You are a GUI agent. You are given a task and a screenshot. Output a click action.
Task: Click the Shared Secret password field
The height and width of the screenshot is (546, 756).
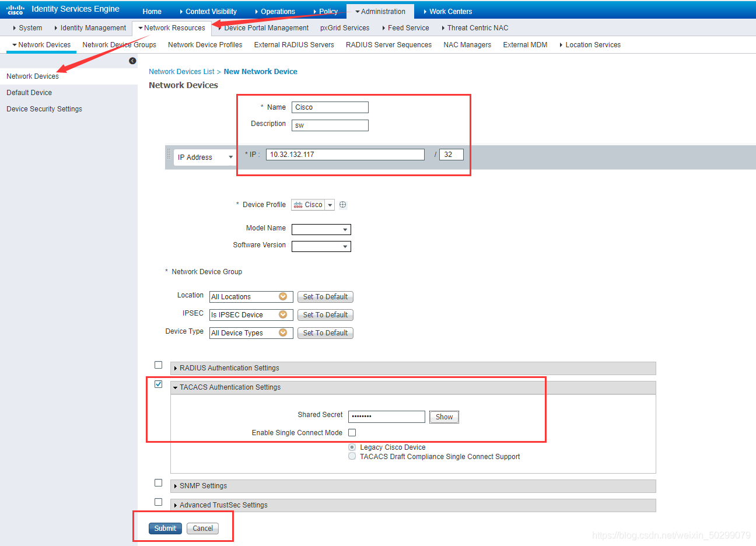387,416
